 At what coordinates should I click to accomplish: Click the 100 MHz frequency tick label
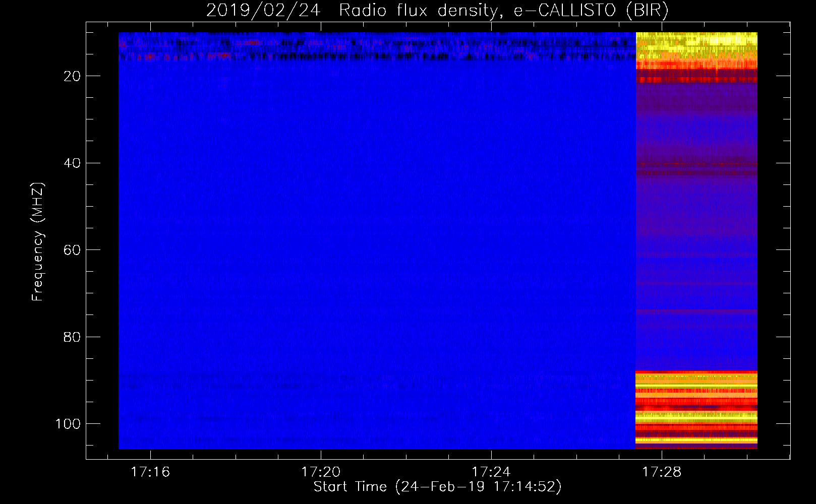68,424
